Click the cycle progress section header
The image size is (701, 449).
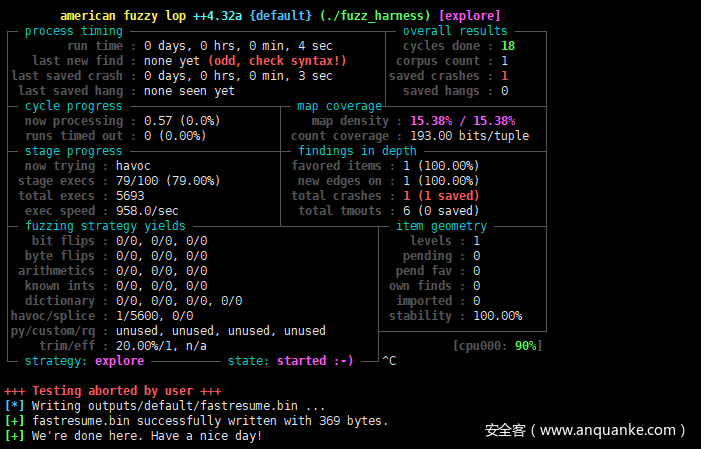click(74, 106)
